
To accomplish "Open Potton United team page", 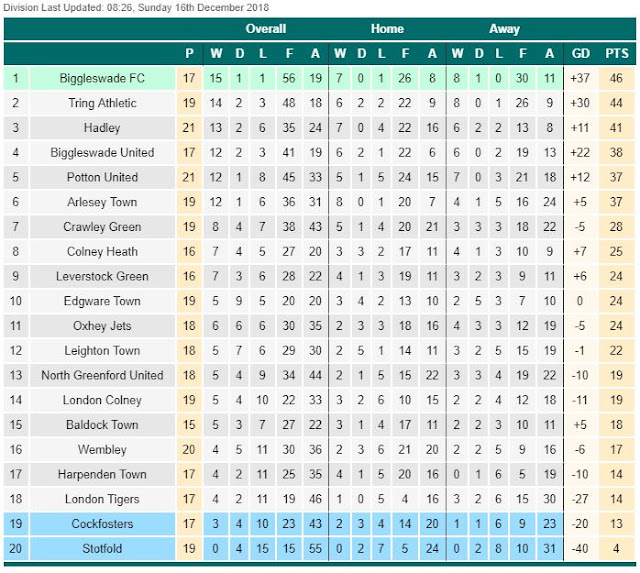I will pos(102,178).
